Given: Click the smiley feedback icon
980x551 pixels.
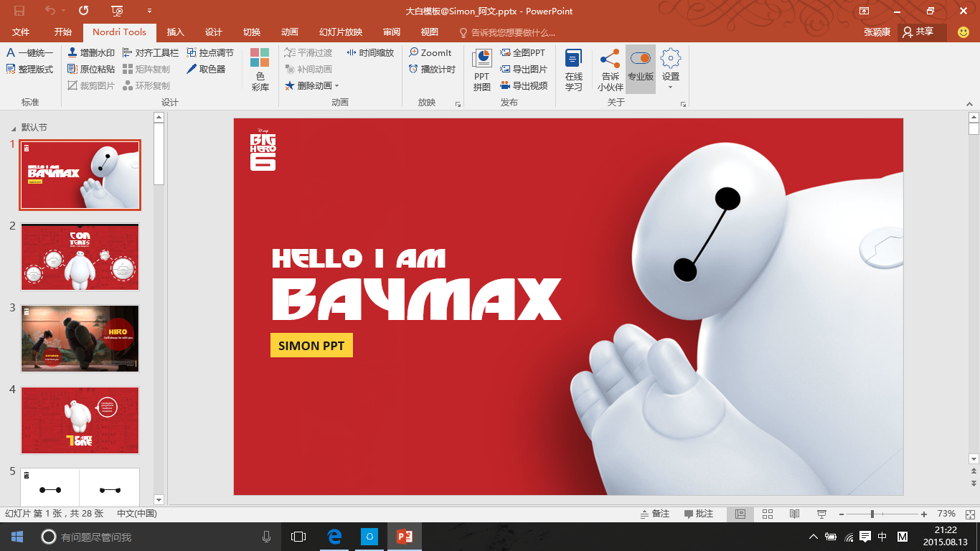Looking at the screenshot, I should coord(963,32).
